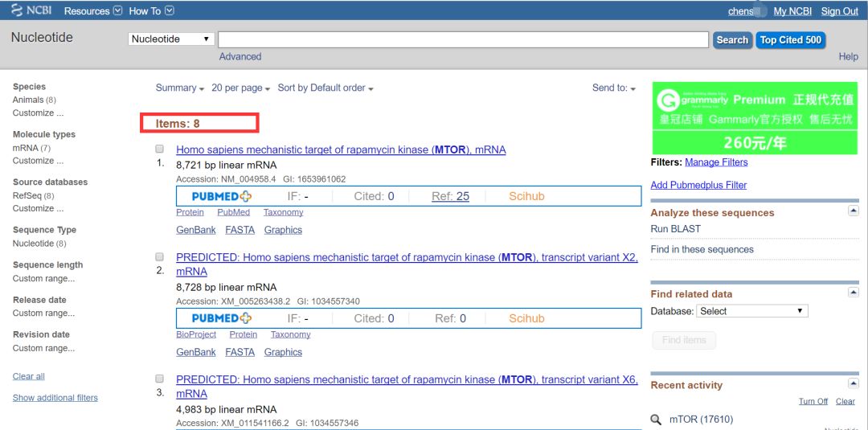
Task: Click Customize under Molecule types
Action: 38,161
